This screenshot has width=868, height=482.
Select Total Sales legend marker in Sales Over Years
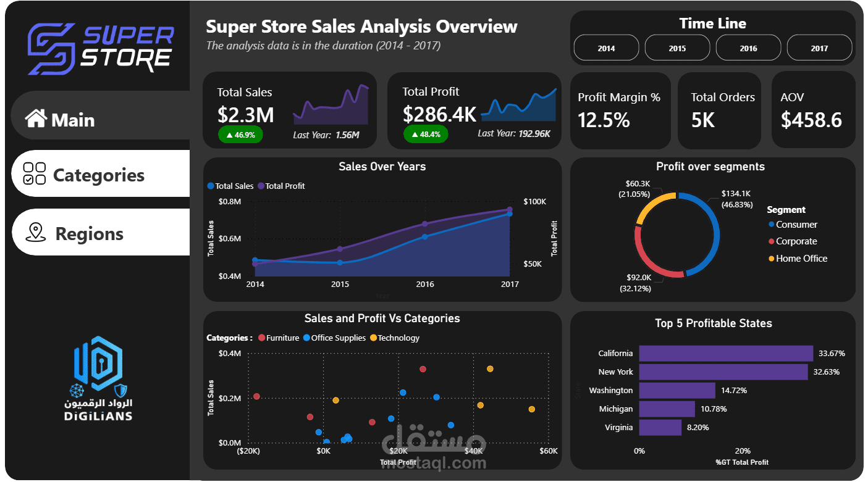pos(211,186)
